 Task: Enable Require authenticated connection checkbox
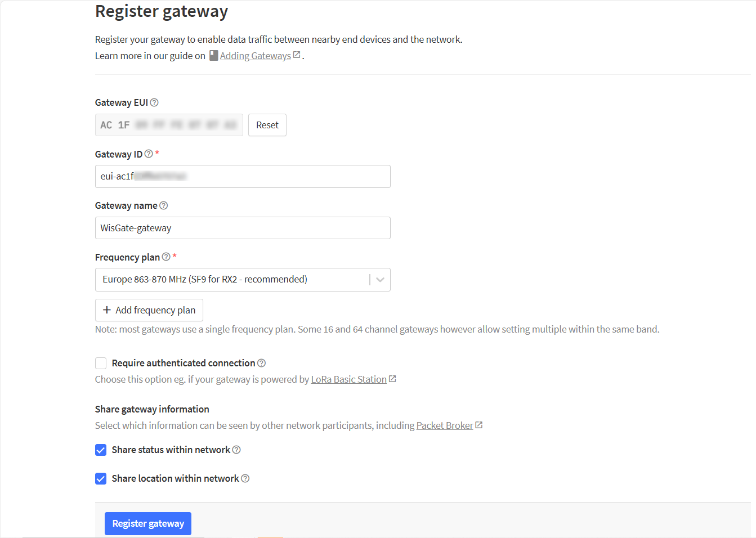click(x=101, y=363)
